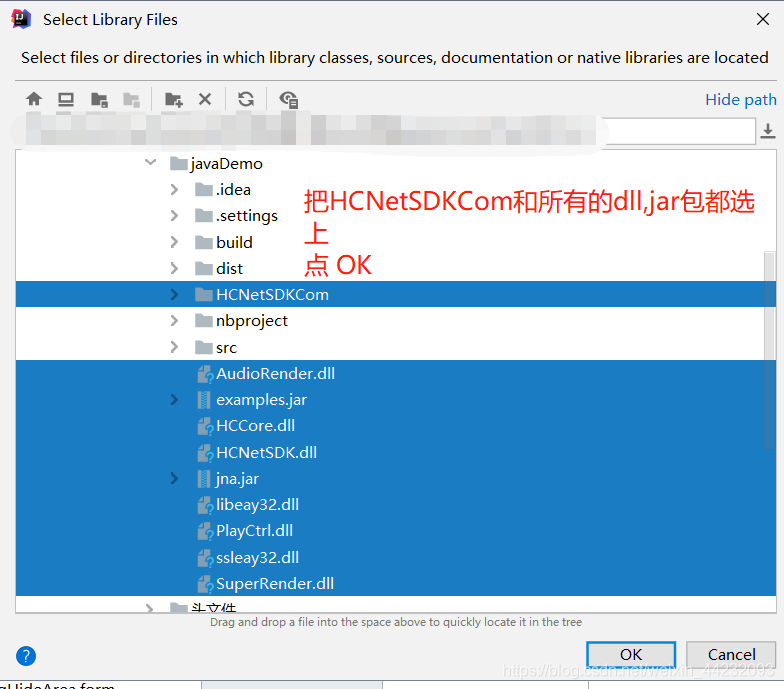Click the file tree vertical scrollbar
Viewport: 784px width, 689px height.
pos(770,350)
